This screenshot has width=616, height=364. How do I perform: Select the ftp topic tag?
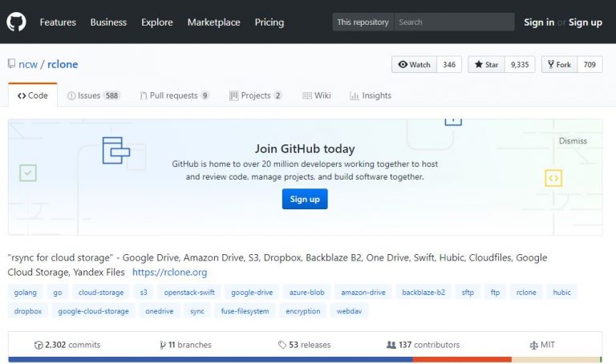495,292
